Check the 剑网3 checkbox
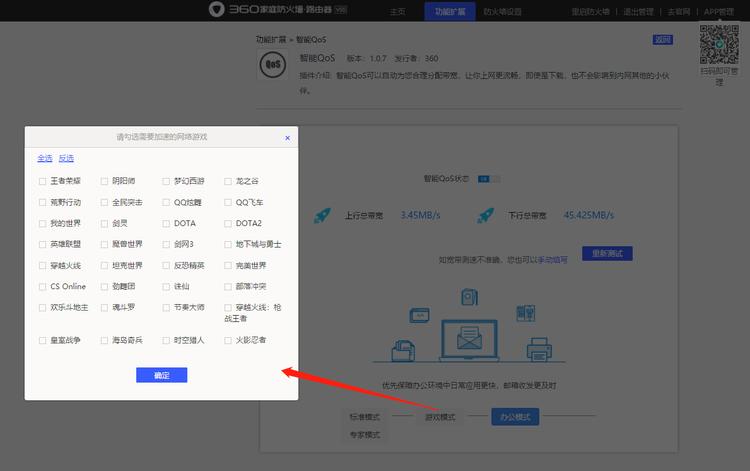This screenshot has height=471, width=750. (166, 244)
